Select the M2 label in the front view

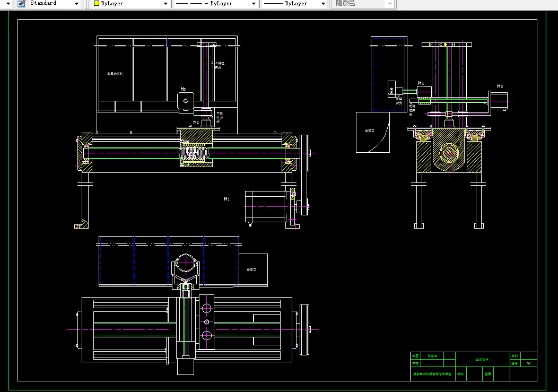pyautogui.click(x=196, y=123)
